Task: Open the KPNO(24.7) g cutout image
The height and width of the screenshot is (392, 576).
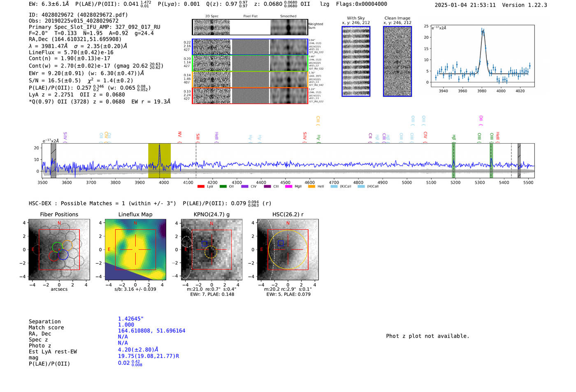Action: coord(211,250)
